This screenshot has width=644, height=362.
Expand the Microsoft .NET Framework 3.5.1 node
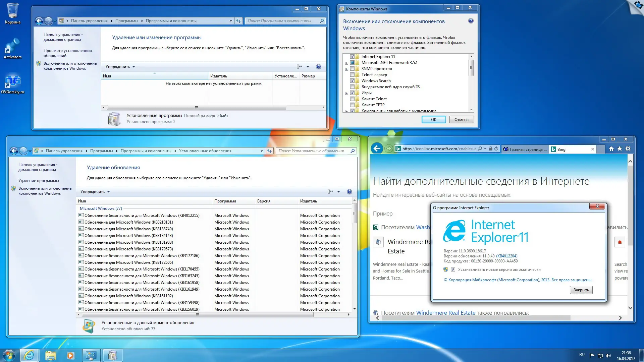pyautogui.click(x=346, y=63)
